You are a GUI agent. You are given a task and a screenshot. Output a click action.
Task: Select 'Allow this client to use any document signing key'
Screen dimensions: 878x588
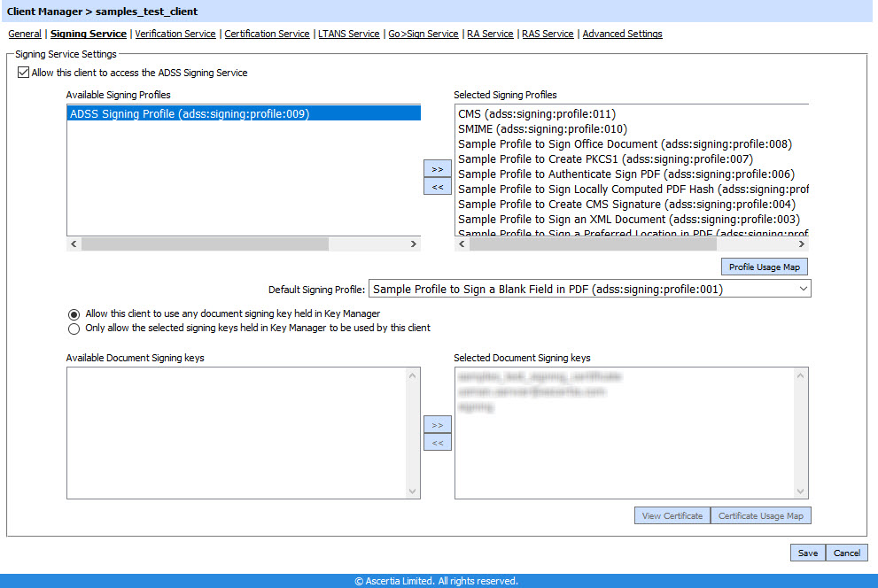(74, 313)
